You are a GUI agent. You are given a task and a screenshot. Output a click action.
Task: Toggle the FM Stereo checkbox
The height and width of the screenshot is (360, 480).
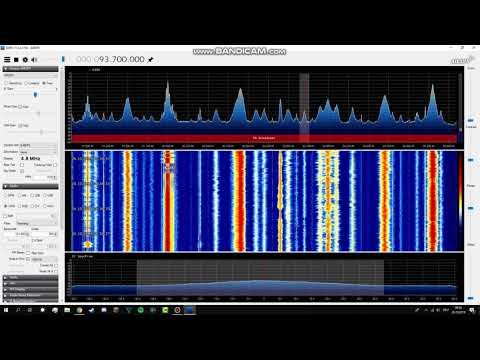(x=28, y=253)
